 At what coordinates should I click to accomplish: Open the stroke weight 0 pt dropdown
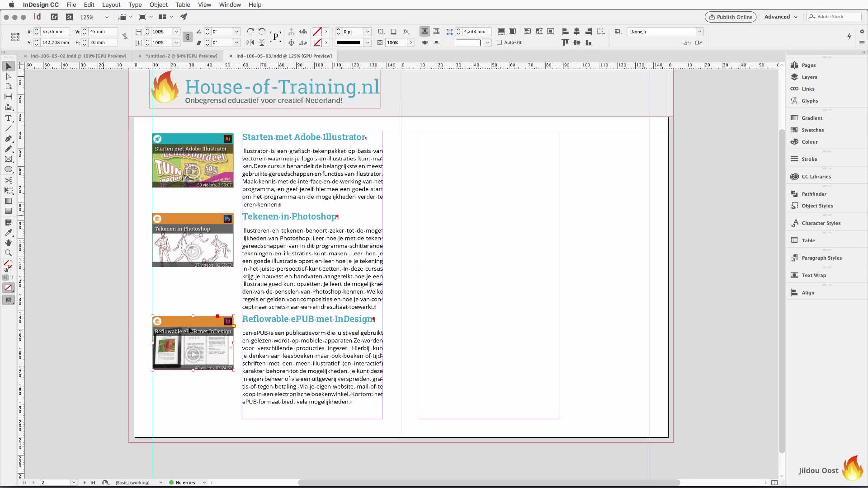point(368,32)
